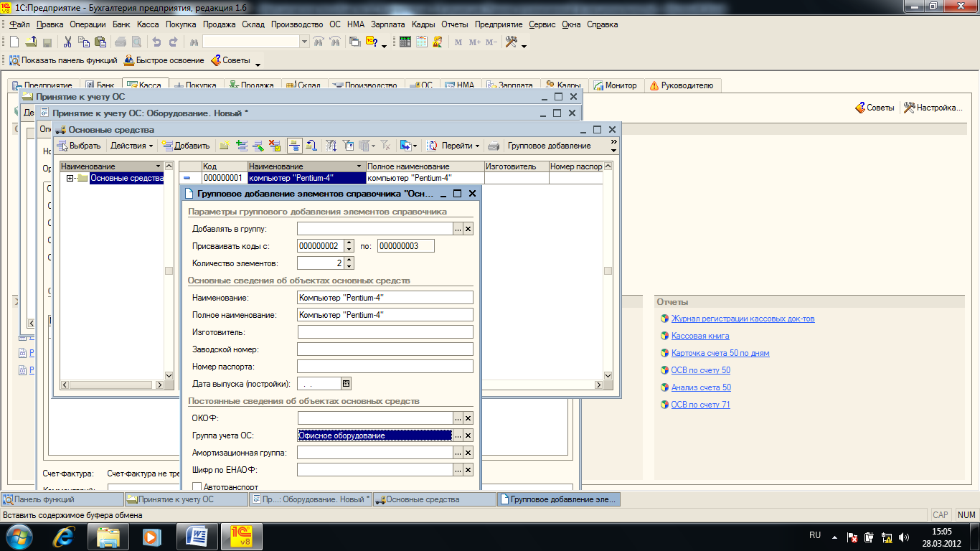Enable the Автотранспорт checkbox

(x=197, y=487)
